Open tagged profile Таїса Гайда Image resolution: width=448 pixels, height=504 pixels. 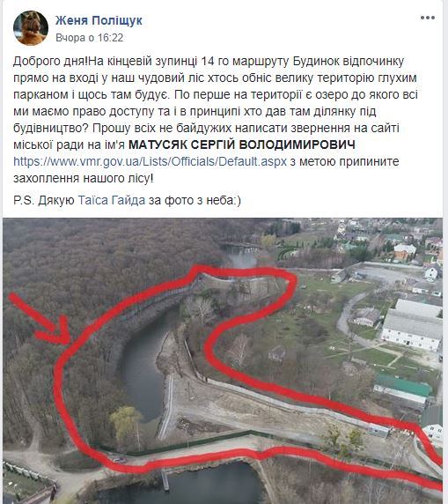click(112, 200)
